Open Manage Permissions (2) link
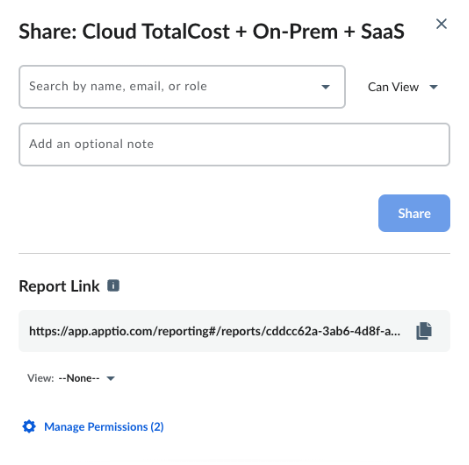Image resolution: width=469 pixels, height=465 pixels. point(104,427)
